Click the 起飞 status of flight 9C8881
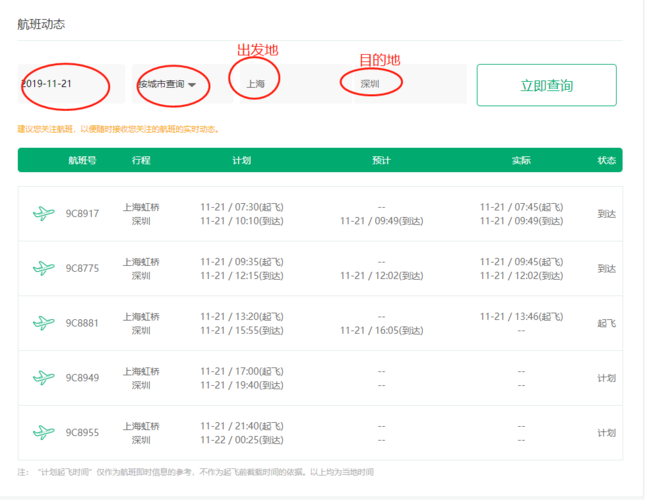Screen dimensions: 645x500 tap(606, 323)
